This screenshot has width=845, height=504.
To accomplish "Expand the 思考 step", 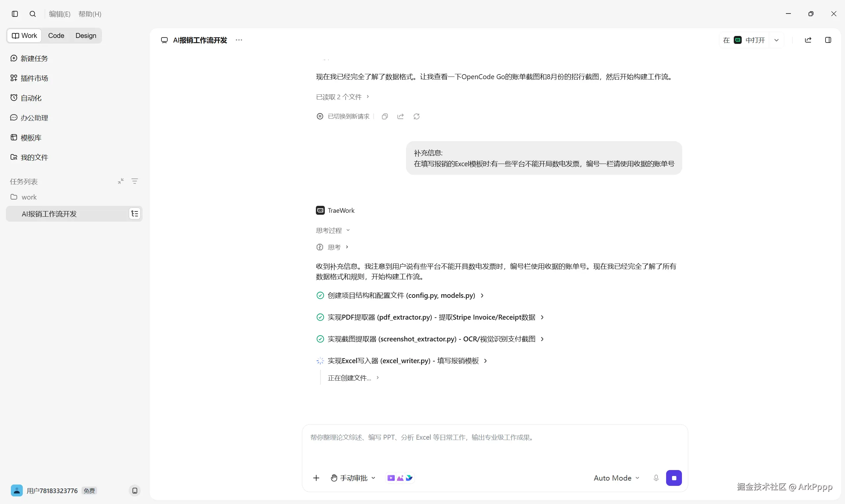I will 333,247.
